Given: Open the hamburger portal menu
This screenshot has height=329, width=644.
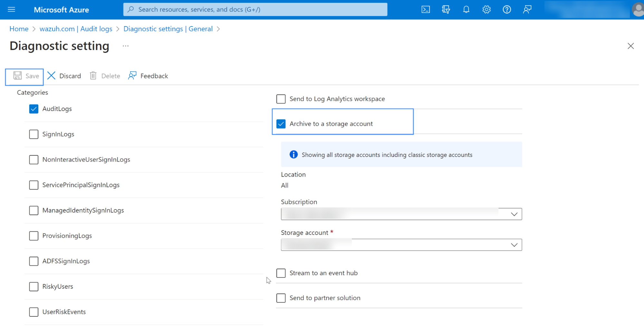Looking at the screenshot, I should point(12,10).
